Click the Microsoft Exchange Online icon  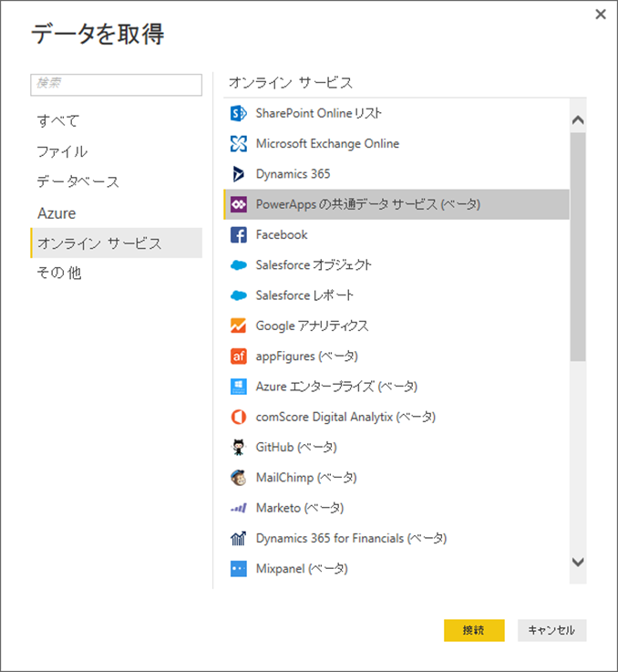tap(238, 143)
